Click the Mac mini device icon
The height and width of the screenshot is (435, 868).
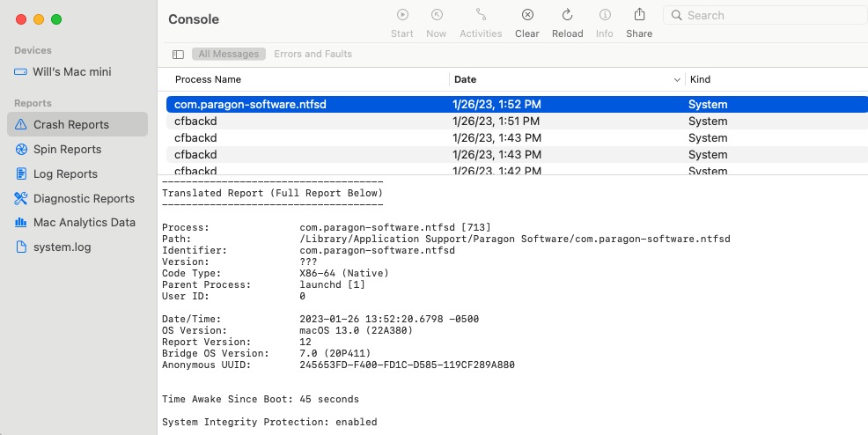(20, 72)
